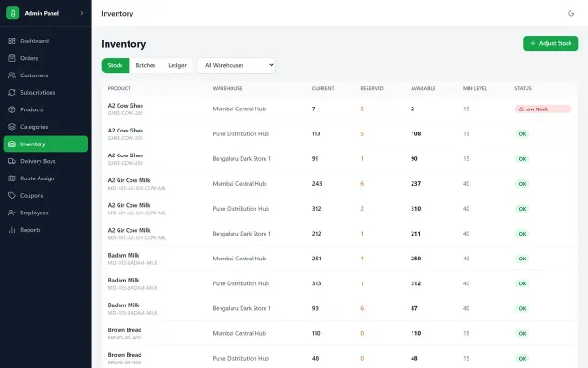Select Brown Bread with current stock 48
The image size is (588, 368).
point(339,358)
